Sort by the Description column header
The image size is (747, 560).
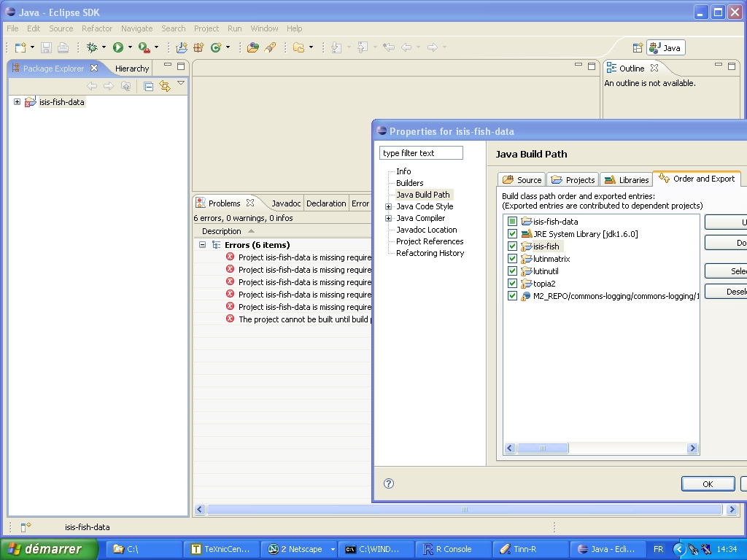pos(222,231)
